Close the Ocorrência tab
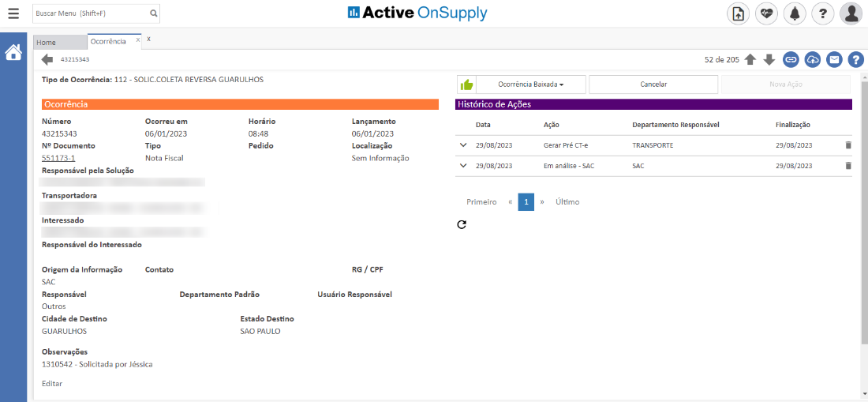868x402 pixels. 138,39
